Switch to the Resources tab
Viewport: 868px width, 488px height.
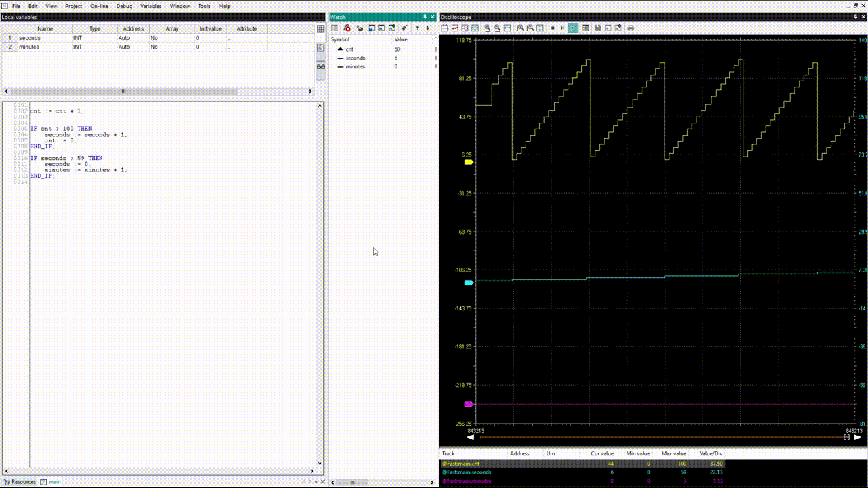coord(20,482)
